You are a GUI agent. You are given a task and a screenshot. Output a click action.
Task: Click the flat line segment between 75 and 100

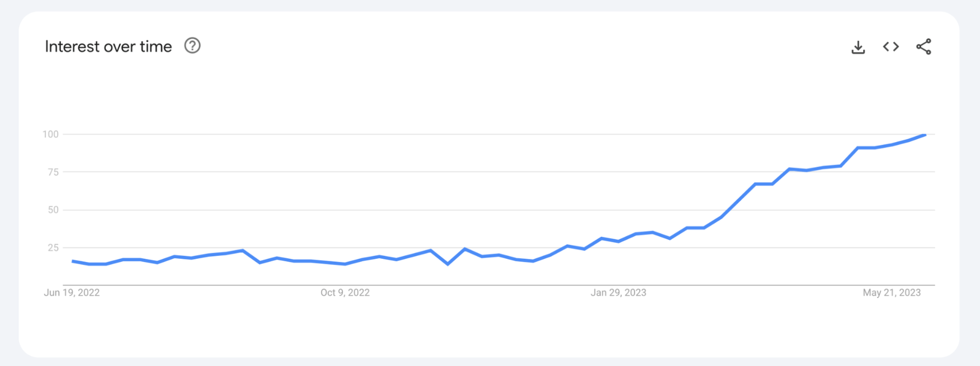867,148
